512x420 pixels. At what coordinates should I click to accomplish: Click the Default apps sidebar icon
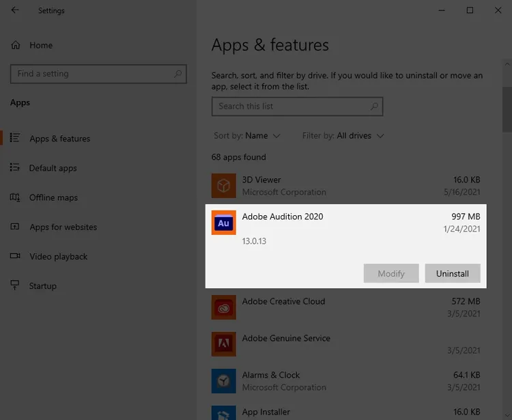15,167
